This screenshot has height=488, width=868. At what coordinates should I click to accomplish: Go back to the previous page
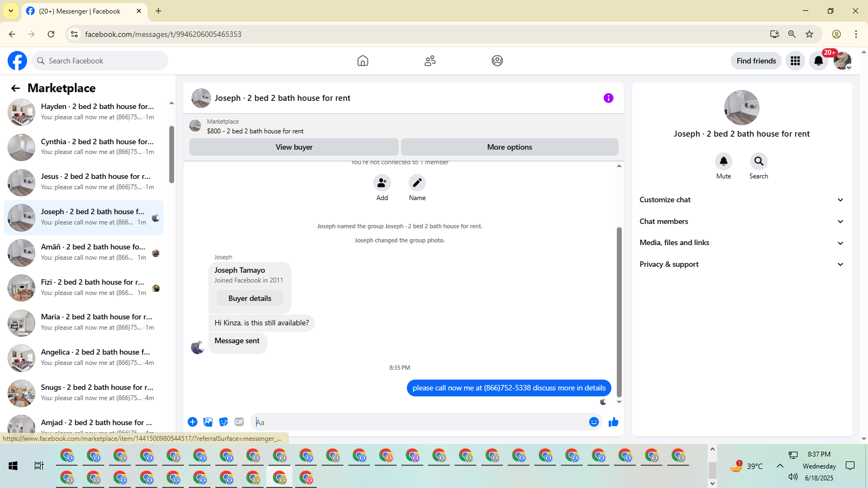click(12, 34)
